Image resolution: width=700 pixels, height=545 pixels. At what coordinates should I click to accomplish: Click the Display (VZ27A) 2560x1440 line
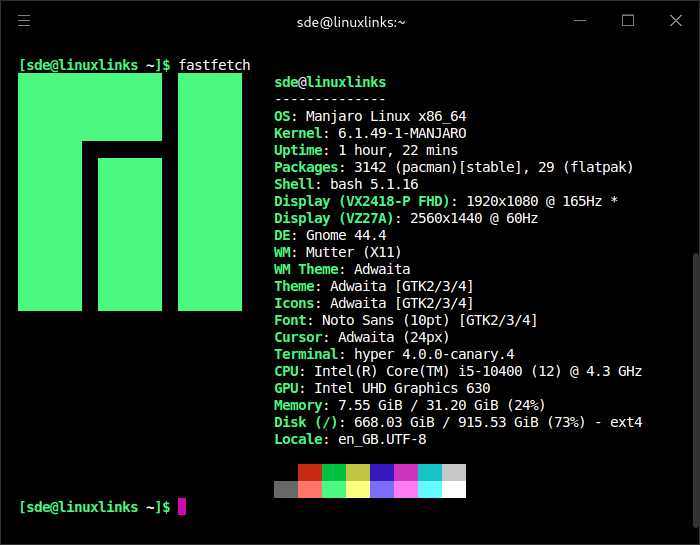coord(406,218)
